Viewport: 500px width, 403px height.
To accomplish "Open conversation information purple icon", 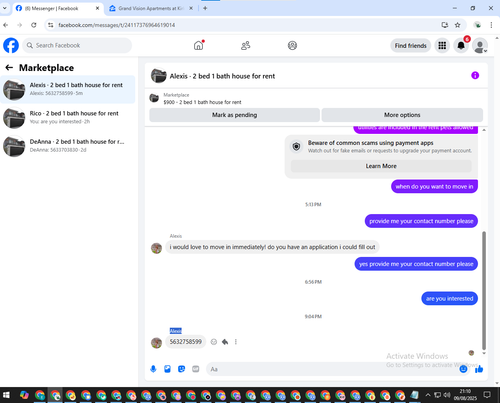I will click(x=475, y=75).
